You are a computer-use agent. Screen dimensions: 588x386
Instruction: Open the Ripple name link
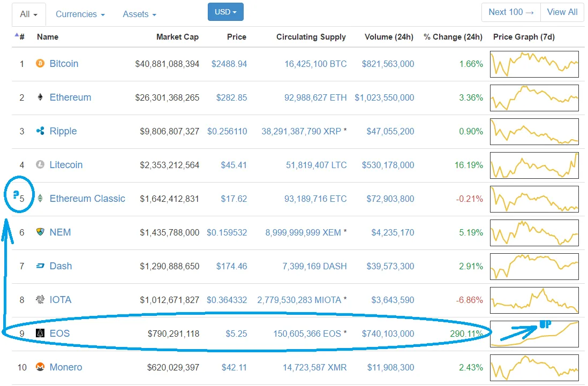coord(63,131)
